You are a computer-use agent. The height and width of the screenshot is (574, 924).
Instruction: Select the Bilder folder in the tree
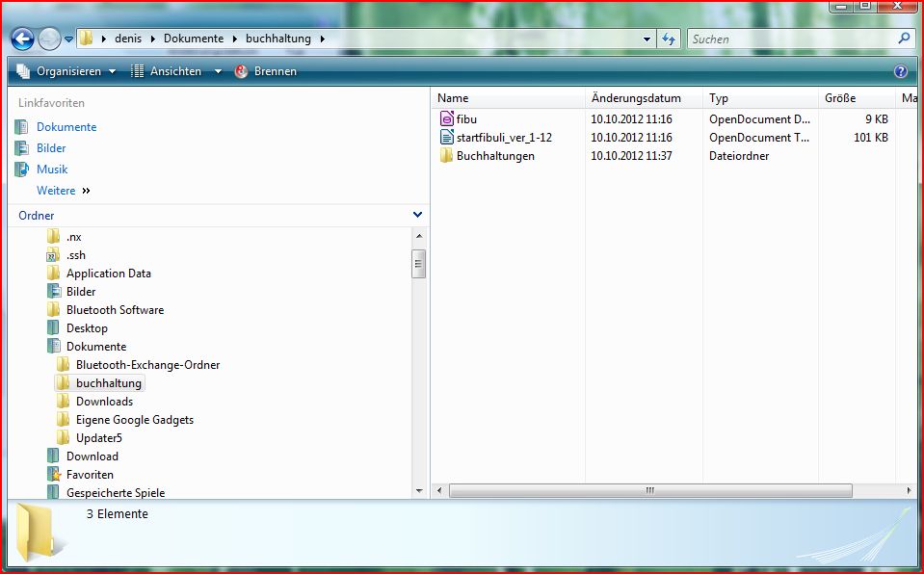[x=81, y=292]
